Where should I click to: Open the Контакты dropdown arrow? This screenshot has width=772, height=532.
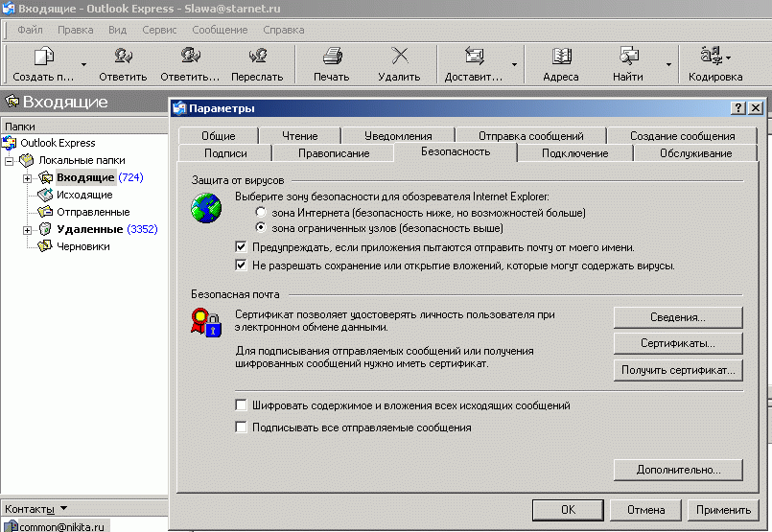click(x=63, y=508)
